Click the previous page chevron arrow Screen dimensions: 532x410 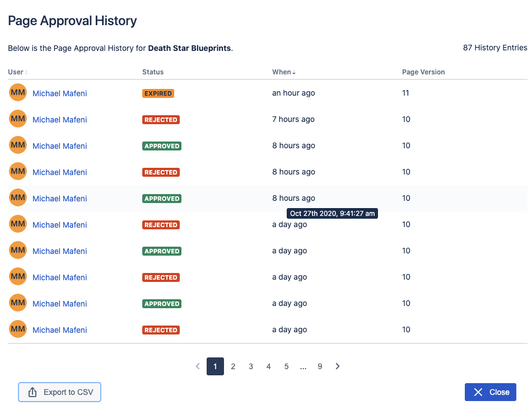click(x=198, y=366)
